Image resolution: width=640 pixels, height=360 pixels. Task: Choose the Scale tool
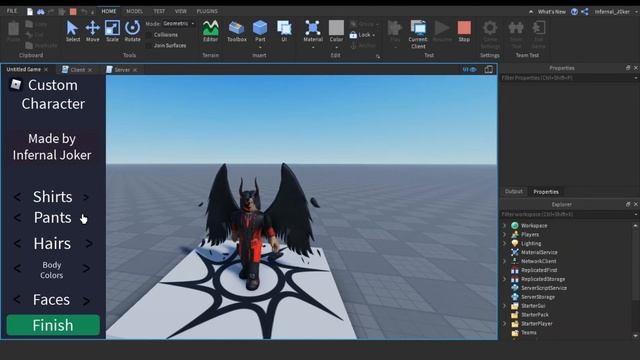click(112, 31)
